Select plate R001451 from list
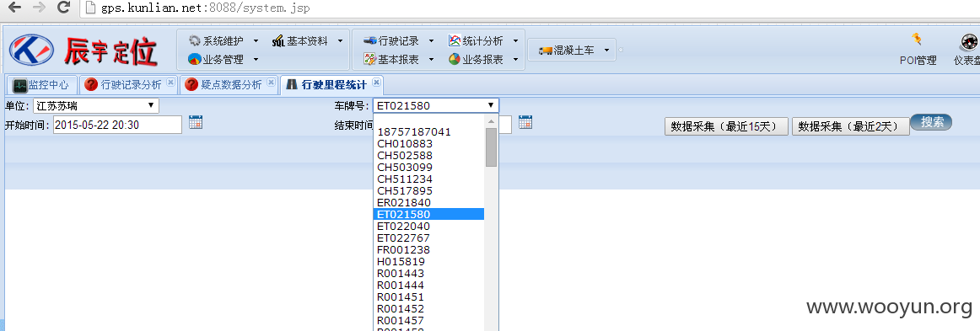The height and width of the screenshot is (331, 980). pos(428,297)
